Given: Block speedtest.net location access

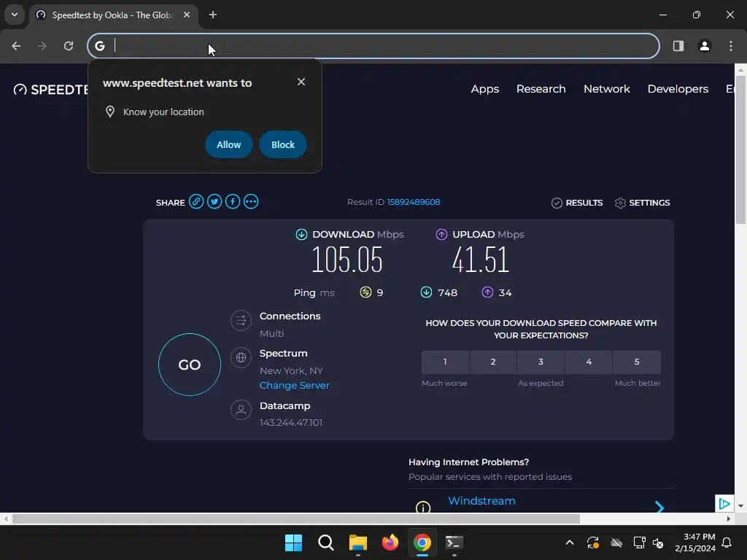Looking at the screenshot, I should (283, 144).
